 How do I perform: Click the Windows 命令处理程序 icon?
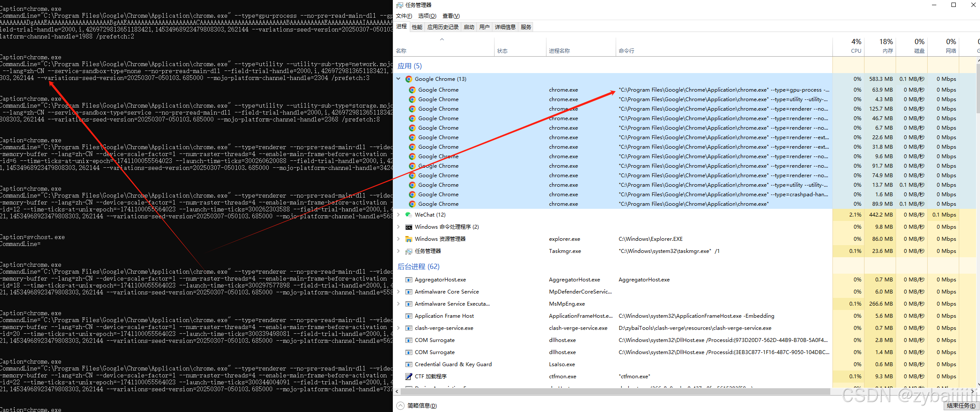(x=408, y=227)
